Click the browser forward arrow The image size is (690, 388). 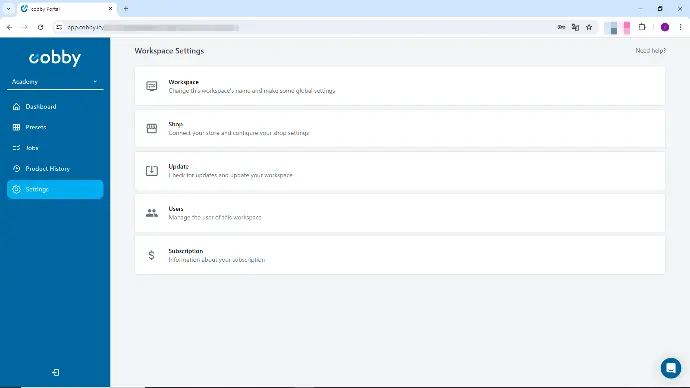(25, 27)
